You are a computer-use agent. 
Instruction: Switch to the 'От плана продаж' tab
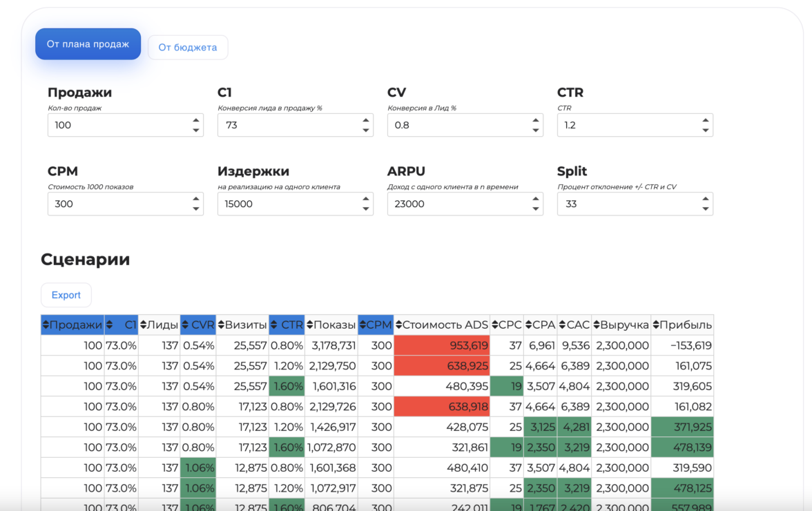[x=88, y=44]
